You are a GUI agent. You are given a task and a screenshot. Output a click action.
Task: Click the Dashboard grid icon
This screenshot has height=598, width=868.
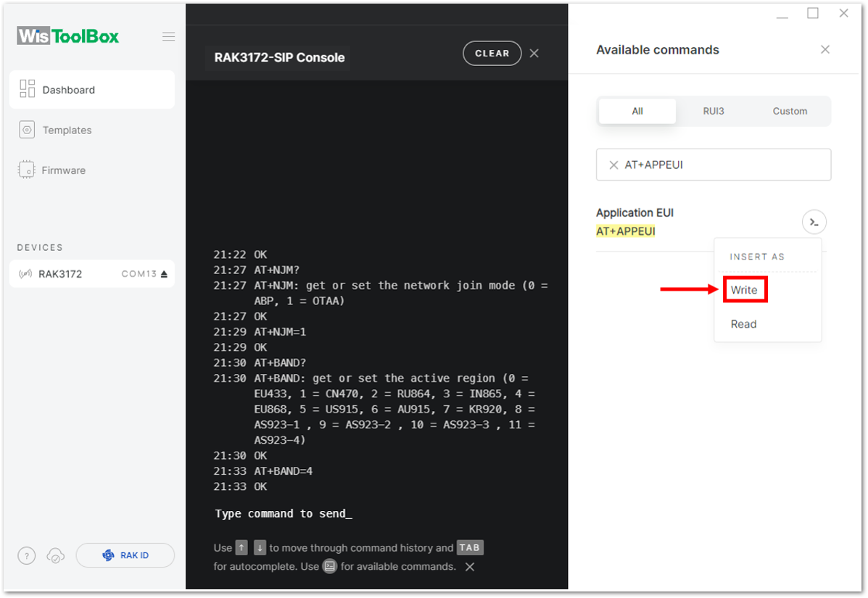click(x=27, y=89)
